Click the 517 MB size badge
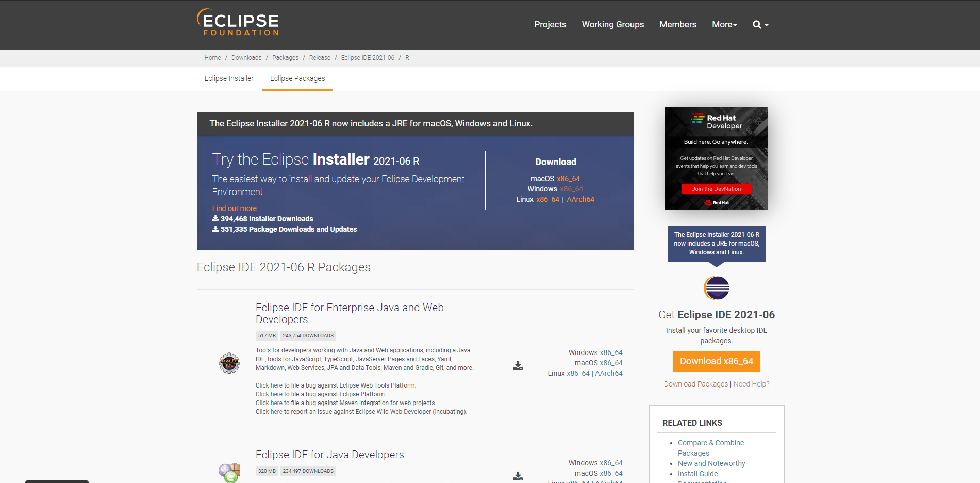This screenshot has width=980, height=483. point(267,336)
